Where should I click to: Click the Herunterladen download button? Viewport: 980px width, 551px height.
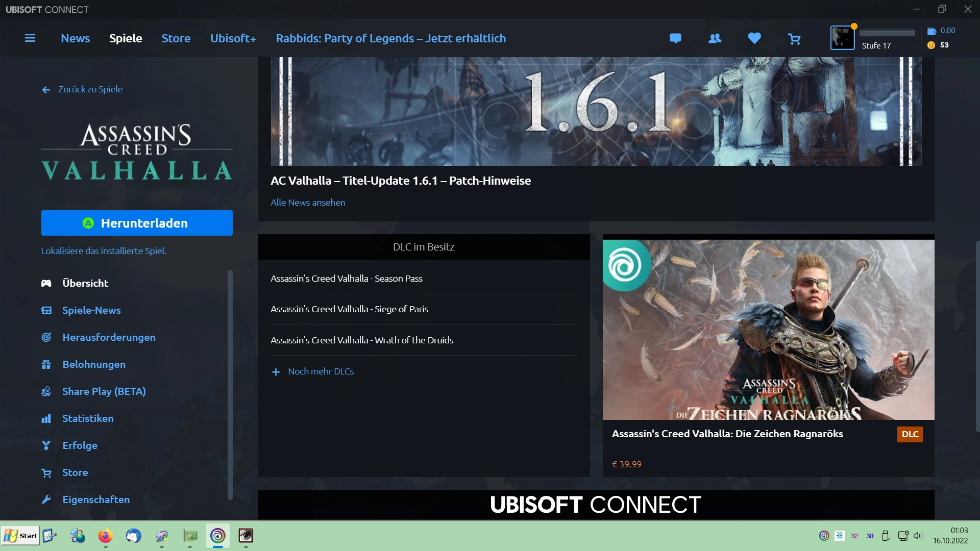137,223
